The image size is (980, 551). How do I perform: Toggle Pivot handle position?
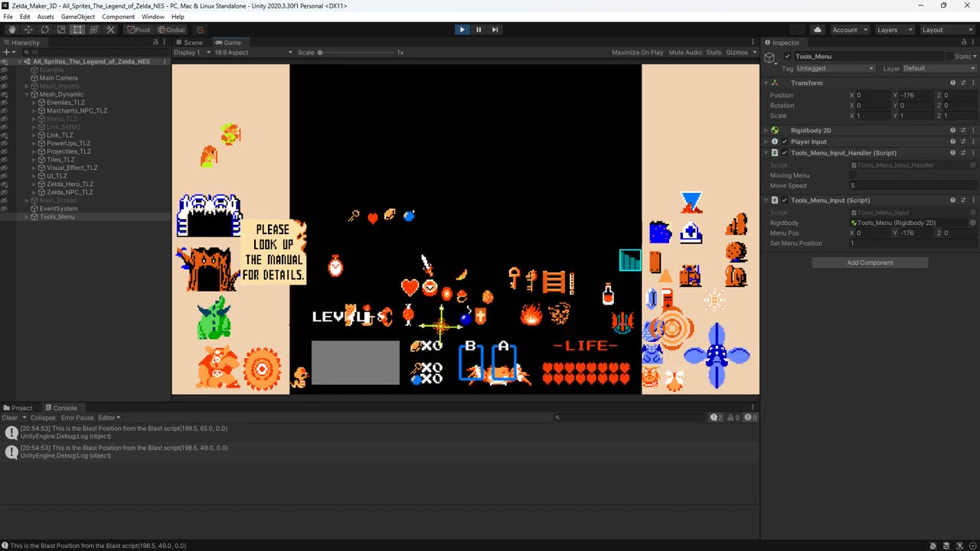(x=139, y=30)
